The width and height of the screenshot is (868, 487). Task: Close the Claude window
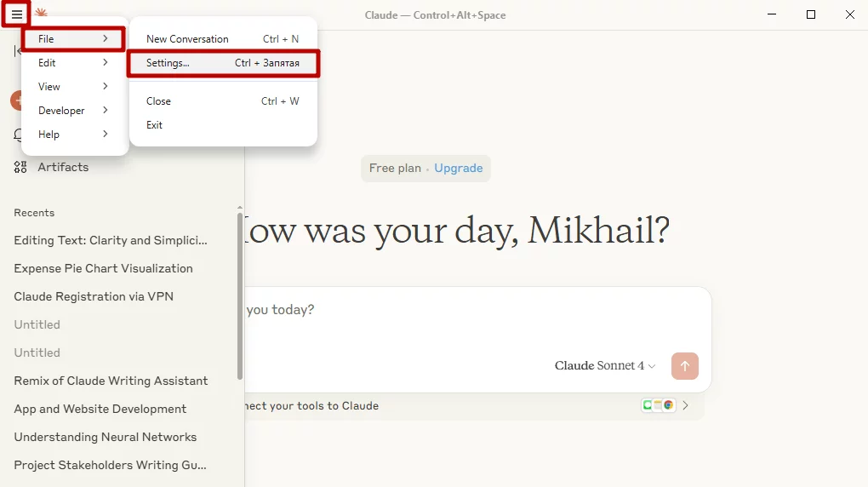(x=850, y=14)
